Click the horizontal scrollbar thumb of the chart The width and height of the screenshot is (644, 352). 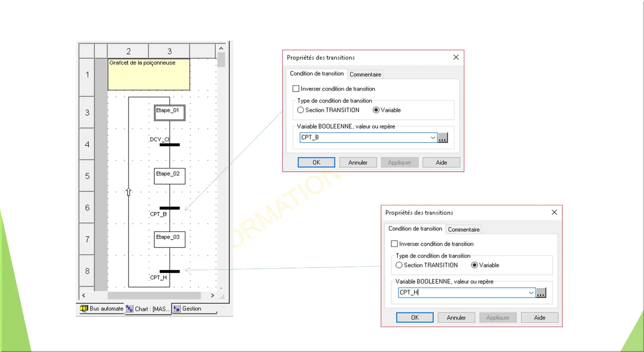[154, 296]
